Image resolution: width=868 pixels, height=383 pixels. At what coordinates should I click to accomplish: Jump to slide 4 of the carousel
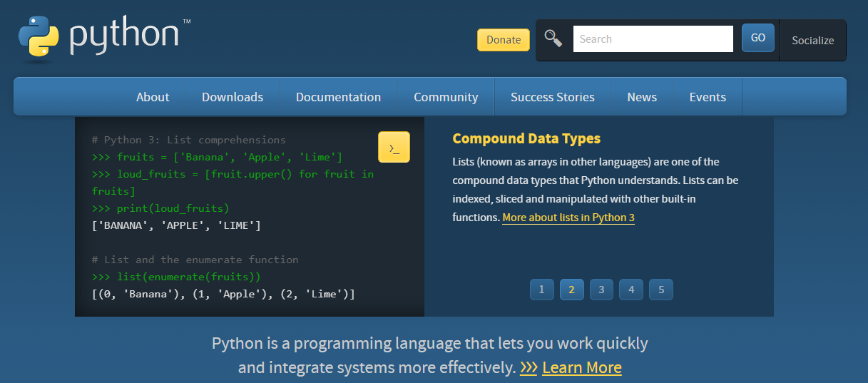631,290
